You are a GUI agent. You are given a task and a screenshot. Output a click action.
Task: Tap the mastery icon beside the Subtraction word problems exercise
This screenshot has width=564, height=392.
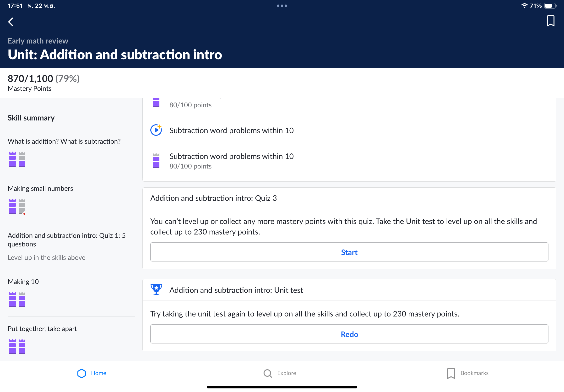tap(156, 161)
